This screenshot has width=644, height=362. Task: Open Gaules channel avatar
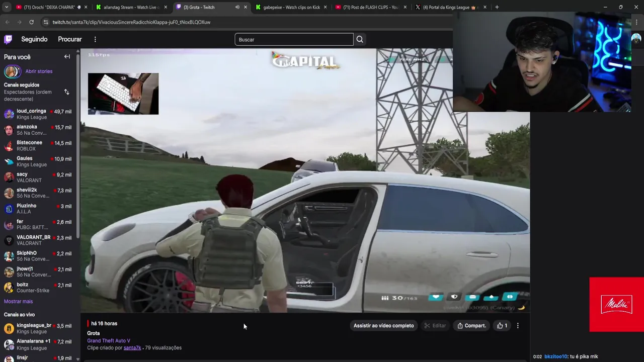tap(9, 161)
